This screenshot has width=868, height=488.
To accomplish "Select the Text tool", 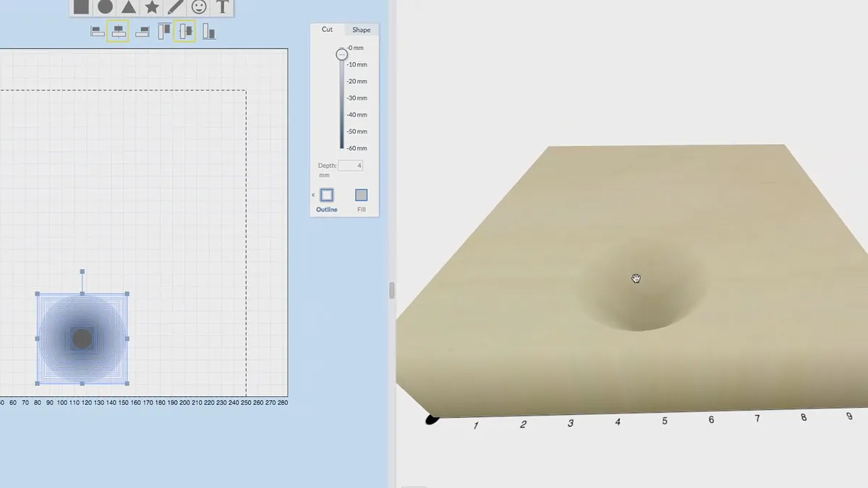I will 223,7.
